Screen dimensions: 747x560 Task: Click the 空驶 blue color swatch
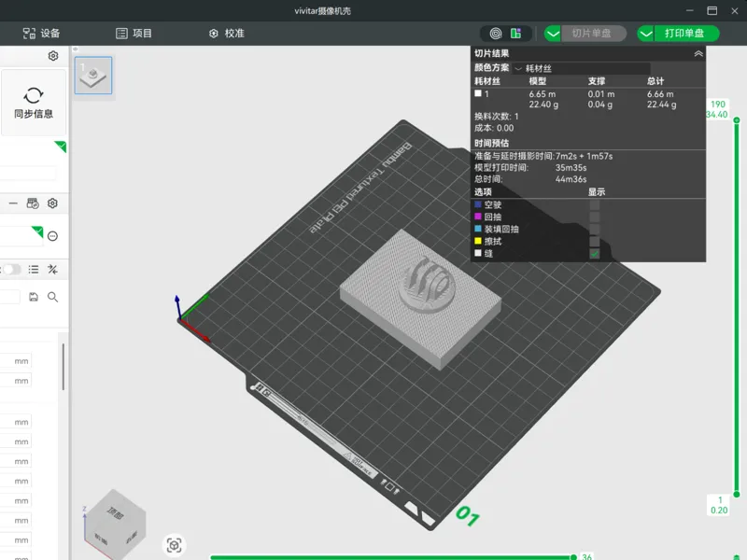pos(478,204)
